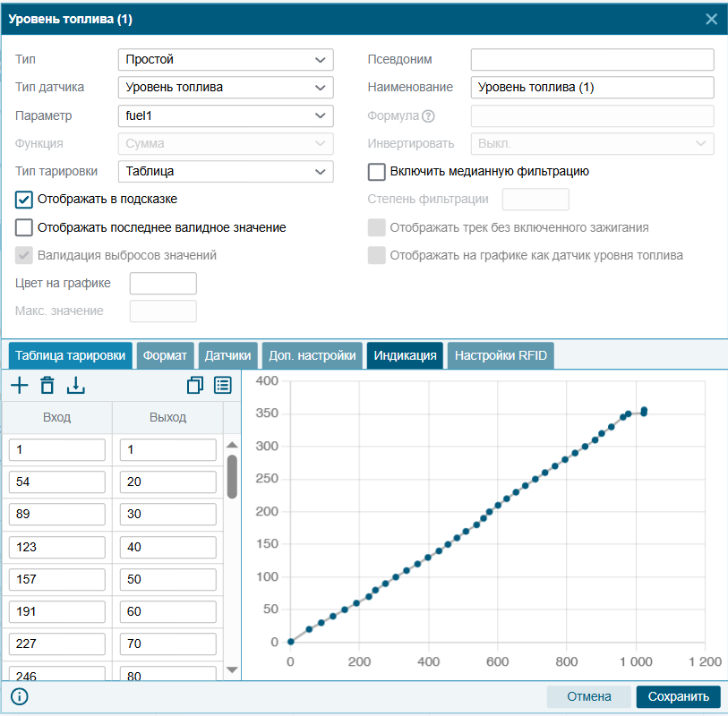Image resolution: width=728 pixels, height=716 pixels.
Task: Close the Уровень топлива dialog
Action: [x=711, y=19]
